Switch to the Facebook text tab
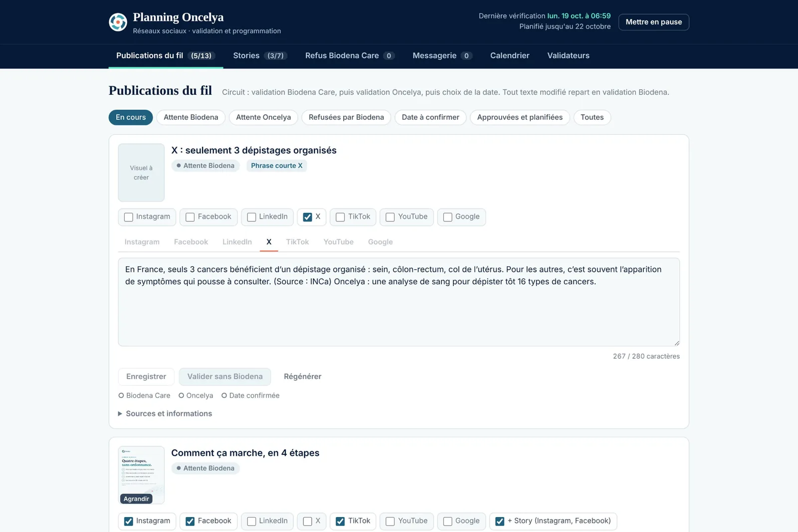798x532 pixels. pyautogui.click(x=191, y=242)
